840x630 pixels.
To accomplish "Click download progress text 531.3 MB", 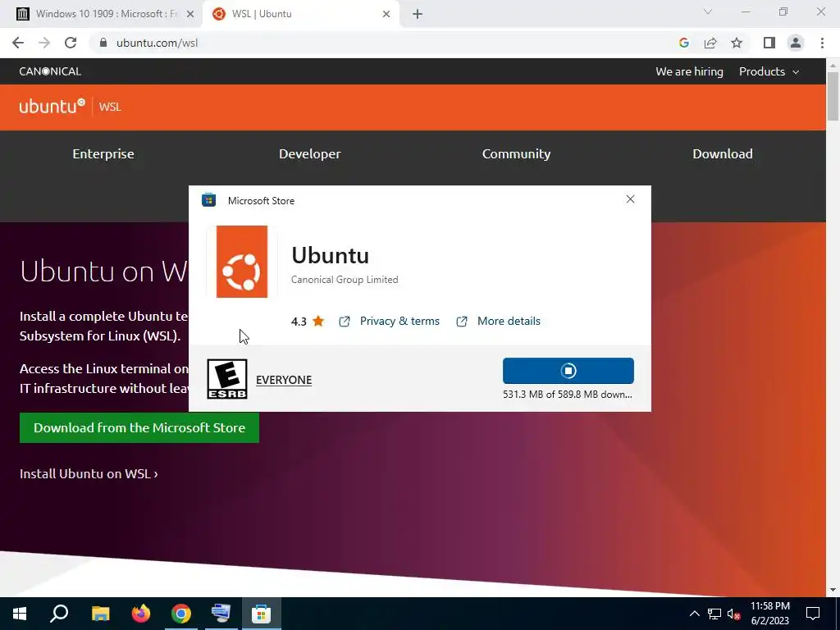I will click(x=568, y=395).
